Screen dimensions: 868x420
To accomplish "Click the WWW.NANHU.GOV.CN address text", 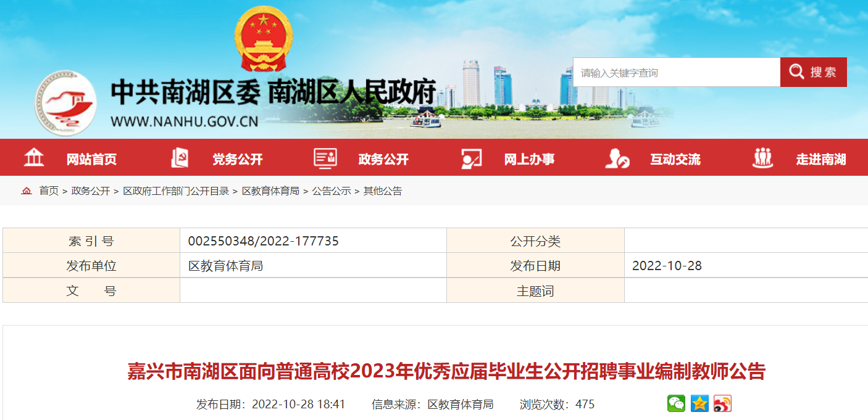I will [185, 121].
